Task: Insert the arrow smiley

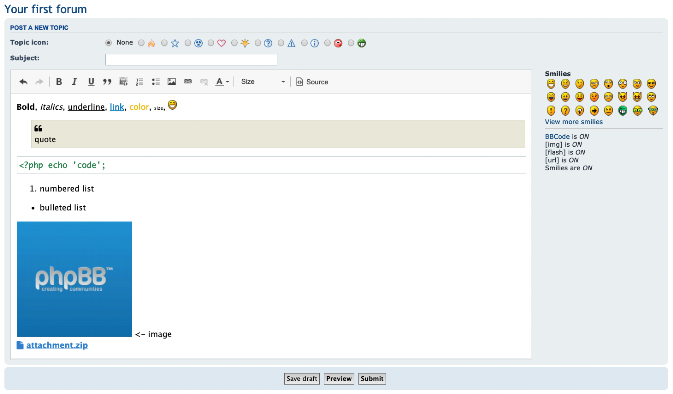Action: 594,111
